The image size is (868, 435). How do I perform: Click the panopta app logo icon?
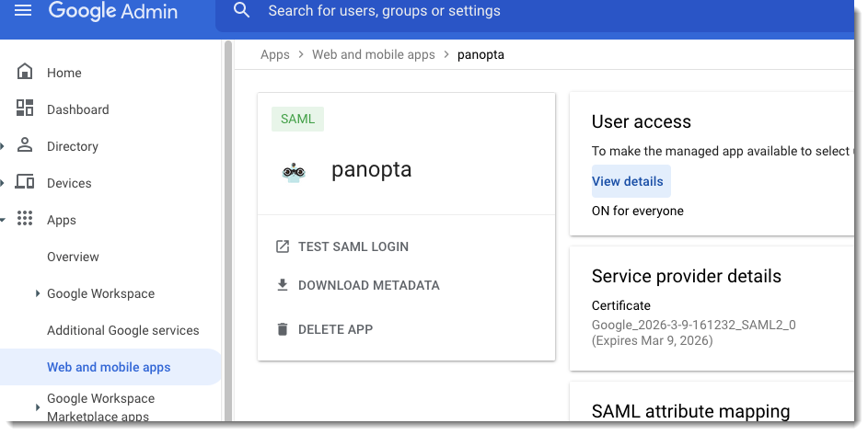coord(294,171)
